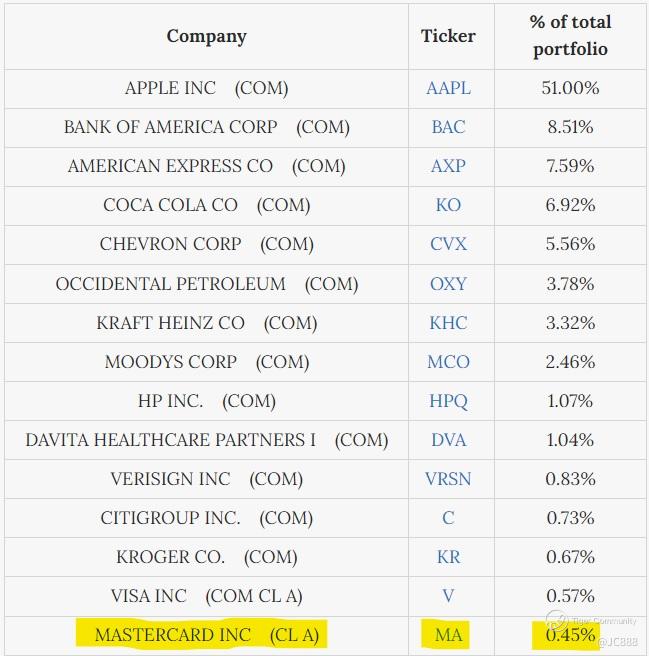Click the AAPL ticker link
649x656 pixels.
coord(448,88)
